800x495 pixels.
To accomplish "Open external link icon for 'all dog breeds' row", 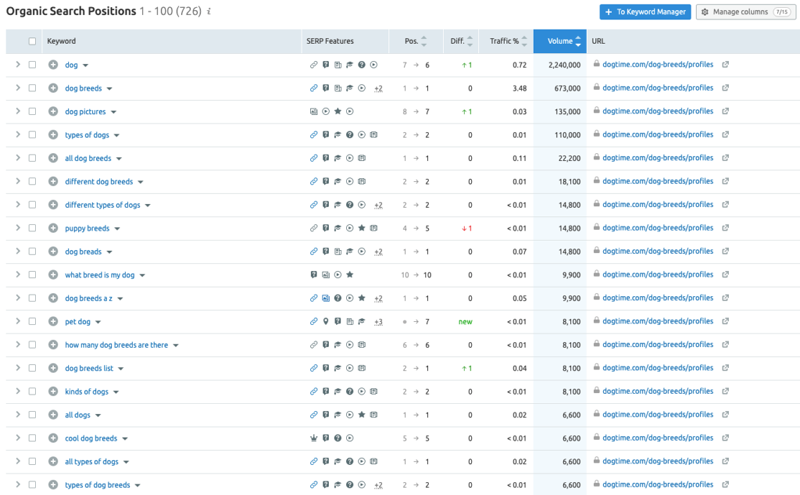I will 725,158.
